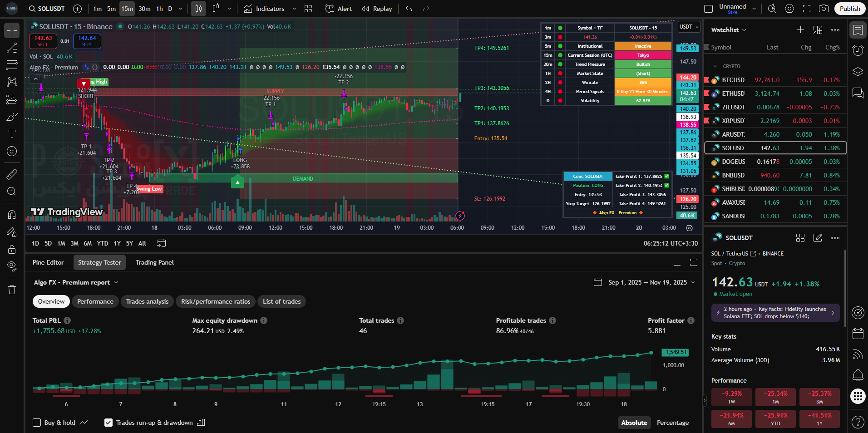Click the Publish button
The image size is (868, 433).
[x=849, y=9]
